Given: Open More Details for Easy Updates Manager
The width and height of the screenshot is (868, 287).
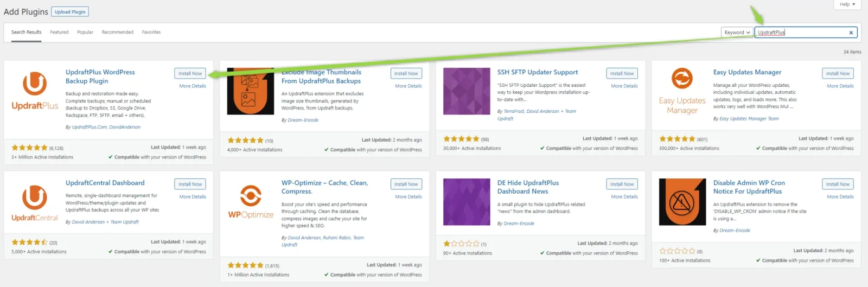Looking at the screenshot, I should coord(840,86).
